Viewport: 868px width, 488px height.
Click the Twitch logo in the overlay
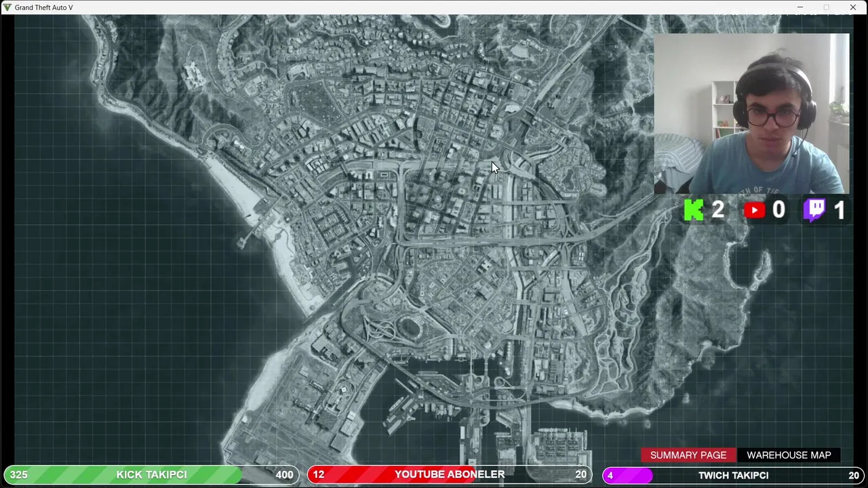814,210
